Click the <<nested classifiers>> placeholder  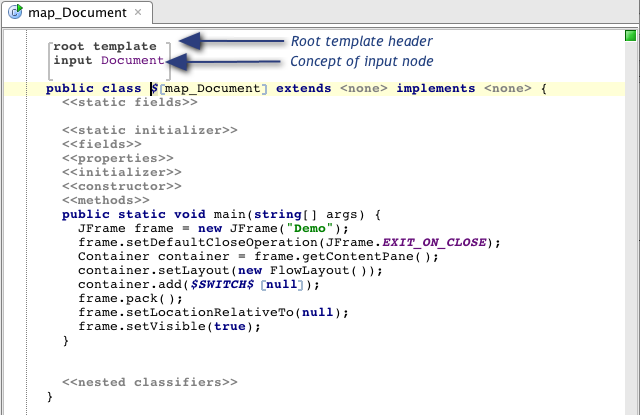pos(150,382)
